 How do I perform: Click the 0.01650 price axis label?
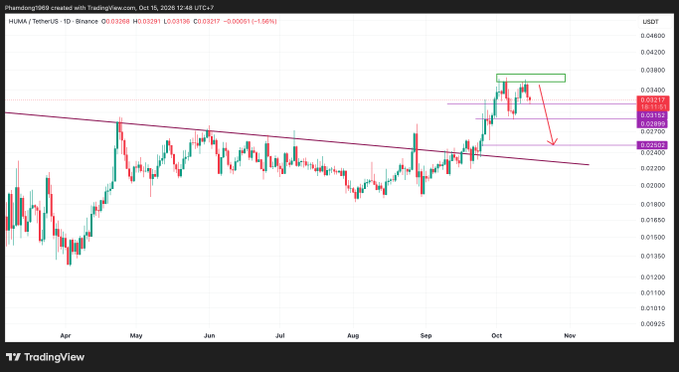point(653,220)
